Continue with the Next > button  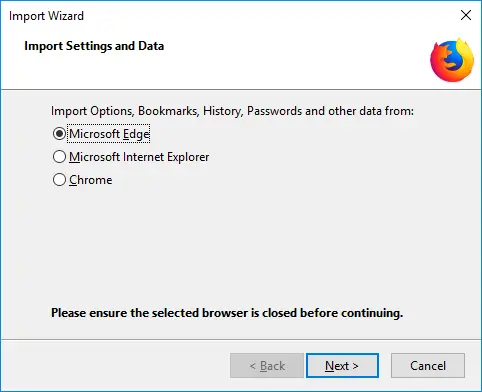click(x=342, y=366)
